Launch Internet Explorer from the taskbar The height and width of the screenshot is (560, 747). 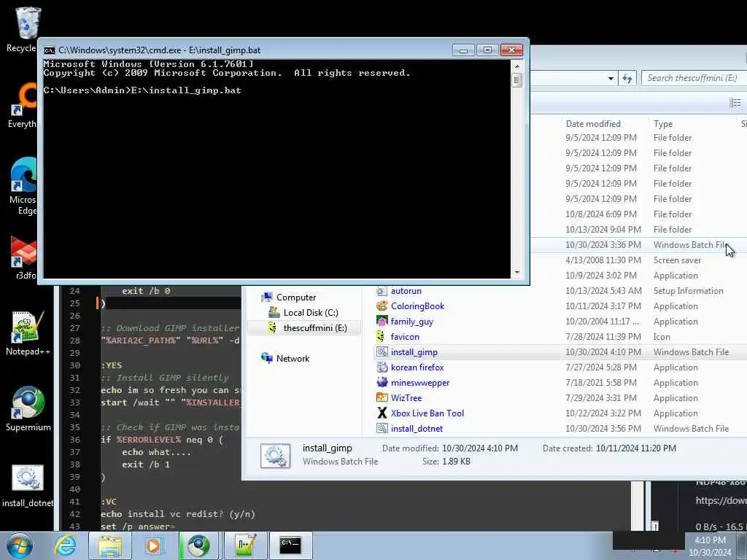pos(65,545)
